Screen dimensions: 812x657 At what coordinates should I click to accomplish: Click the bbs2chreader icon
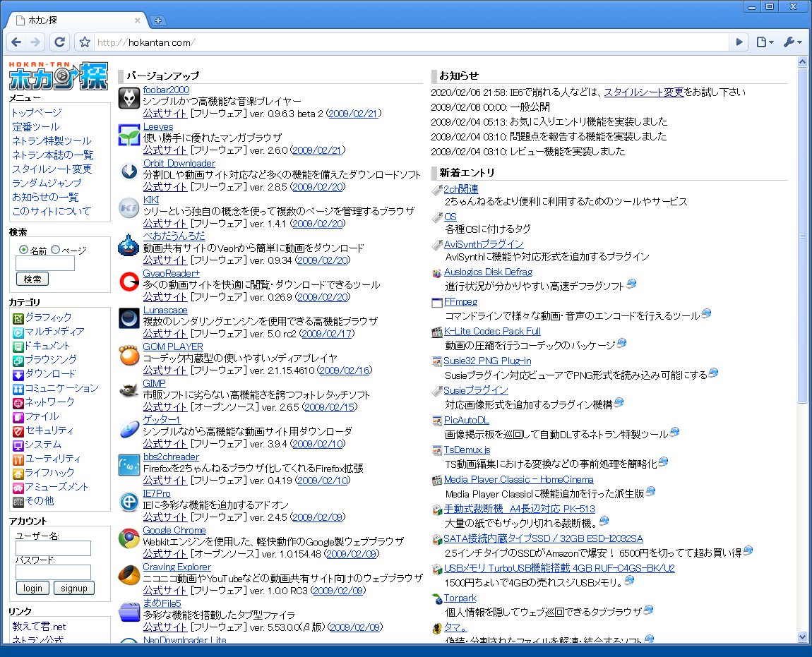pyautogui.click(x=129, y=466)
